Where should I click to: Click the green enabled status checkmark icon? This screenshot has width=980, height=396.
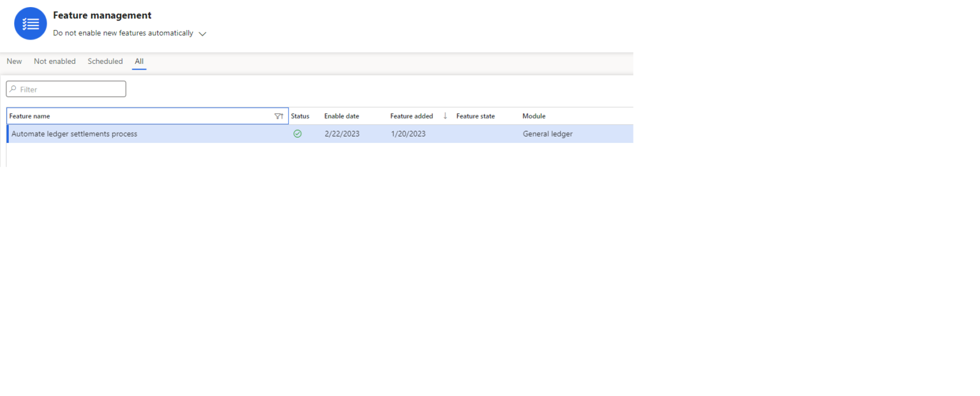(x=297, y=134)
